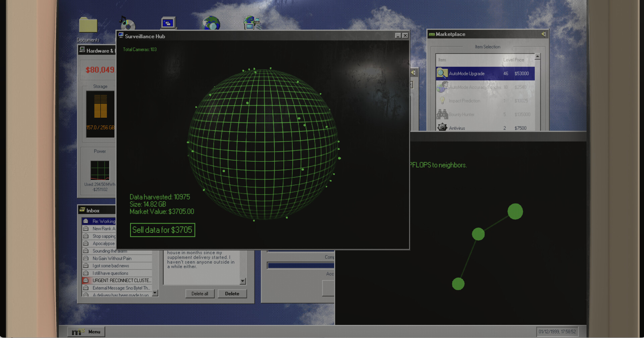Screen dimensions: 644x338
Task: Collapse the Marketplace window with speaker arrow
Action: click(543, 34)
